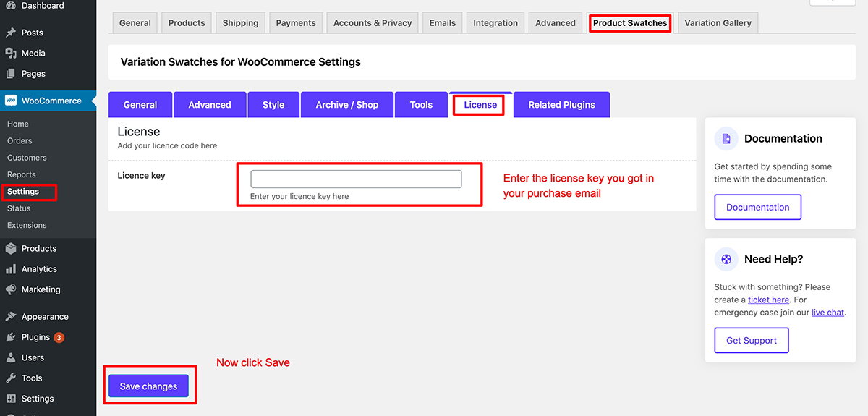The width and height of the screenshot is (868, 416).
Task: Switch to the Products settings tab
Action: point(187,22)
